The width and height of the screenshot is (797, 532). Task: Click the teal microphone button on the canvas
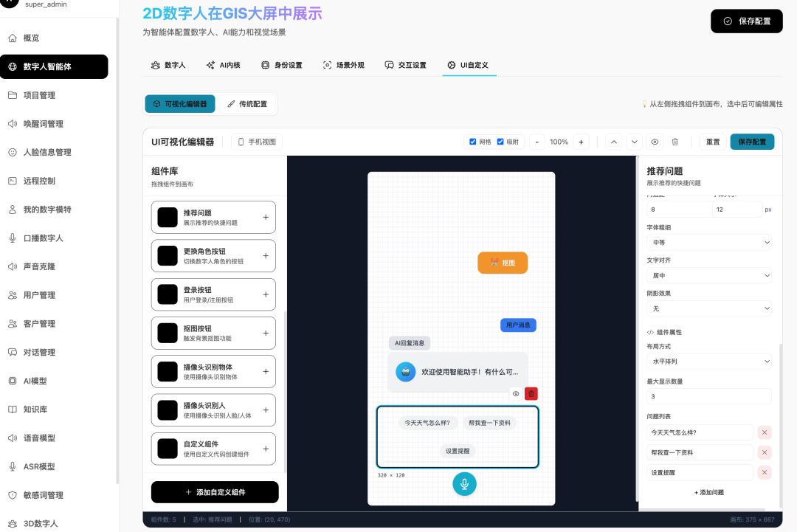464,484
